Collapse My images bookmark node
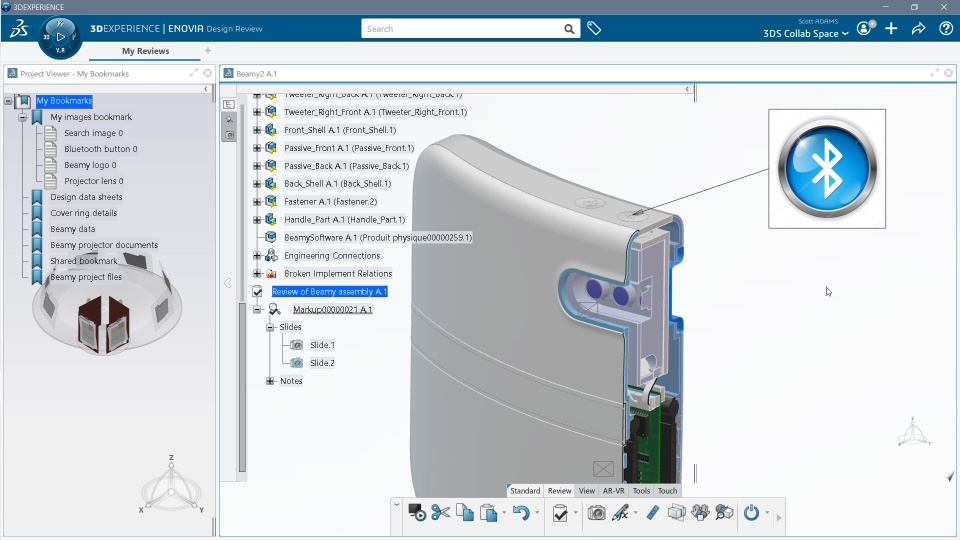Screen dimensions: 960x540 pyautogui.click(x=23, y=116)
